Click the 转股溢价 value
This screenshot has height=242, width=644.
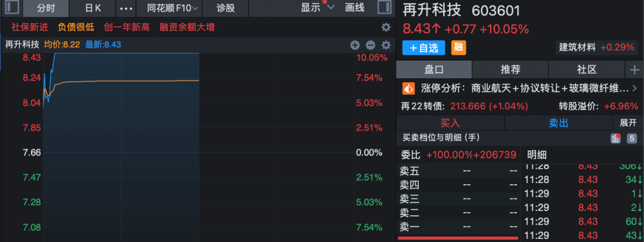coord(621,107)
